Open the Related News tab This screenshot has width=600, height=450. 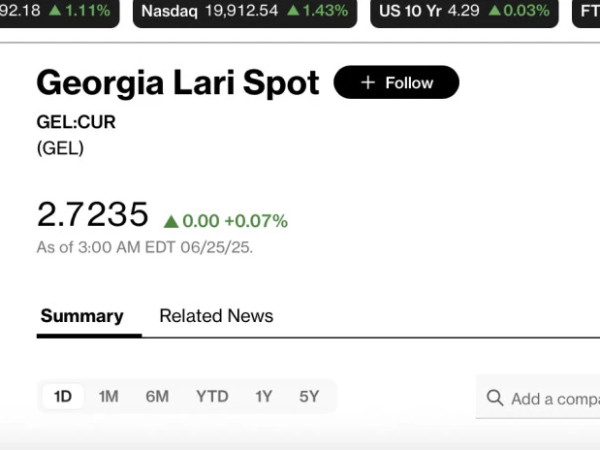[216, 316]
